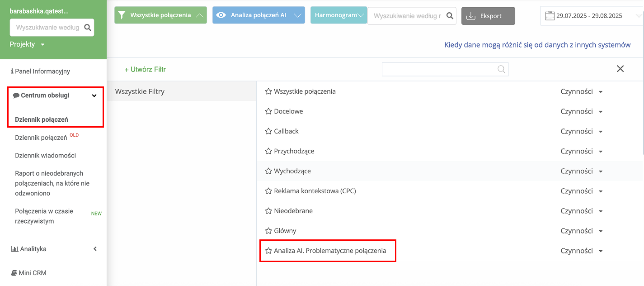This screenshot has height=286, width=644.
Task: Select the Główny filter name
Action: coord(285,231)
